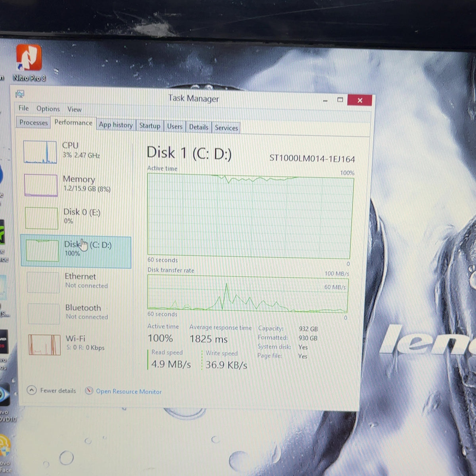Click the 4.9 MB/s read speed value
Viewport: 476px width, 476px height.
tap(171, 364)
